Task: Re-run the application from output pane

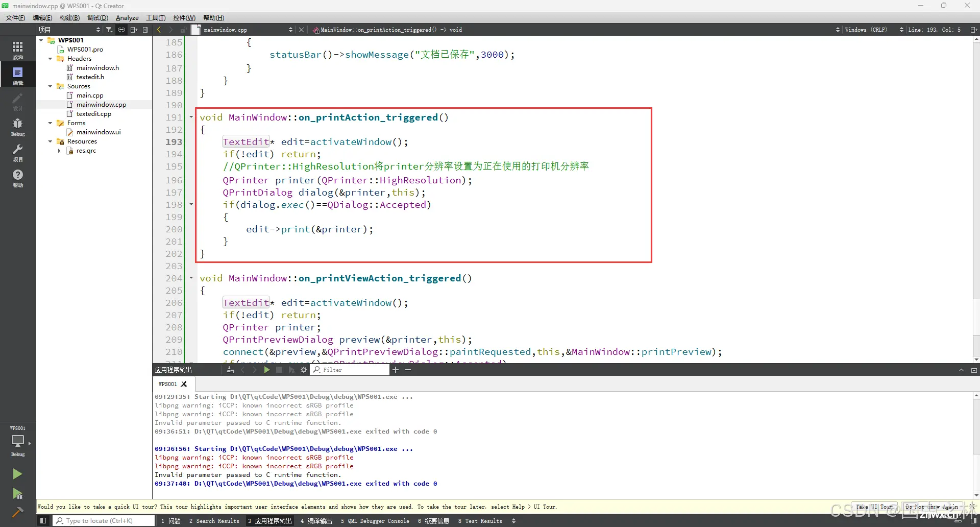Action: [x=266, y=370]
